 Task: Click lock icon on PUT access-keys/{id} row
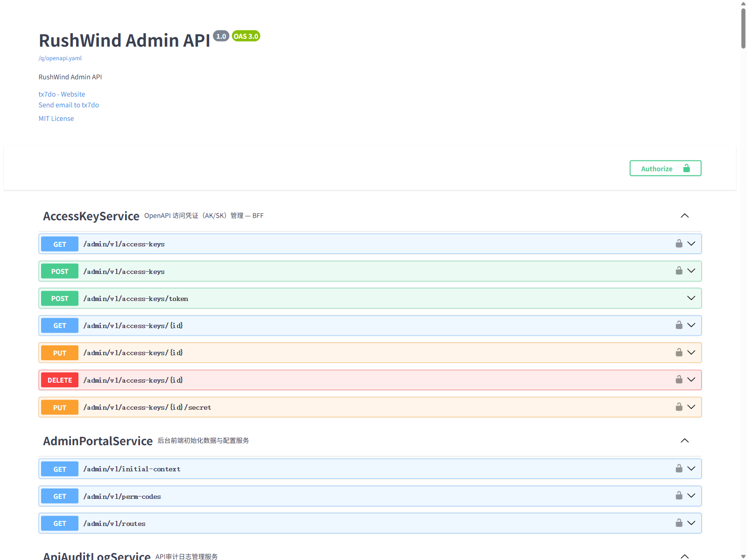point(679,352)
